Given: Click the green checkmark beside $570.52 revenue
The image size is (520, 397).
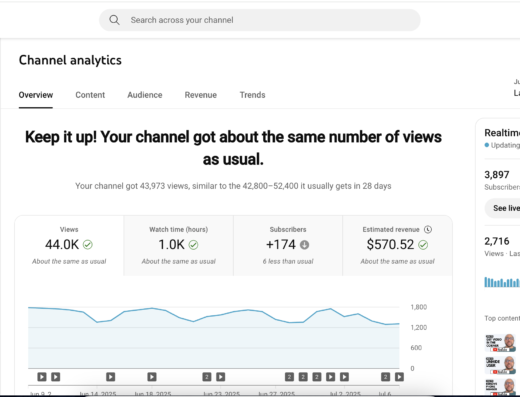Looking at the screenshot, I should (x=423, y=245).
